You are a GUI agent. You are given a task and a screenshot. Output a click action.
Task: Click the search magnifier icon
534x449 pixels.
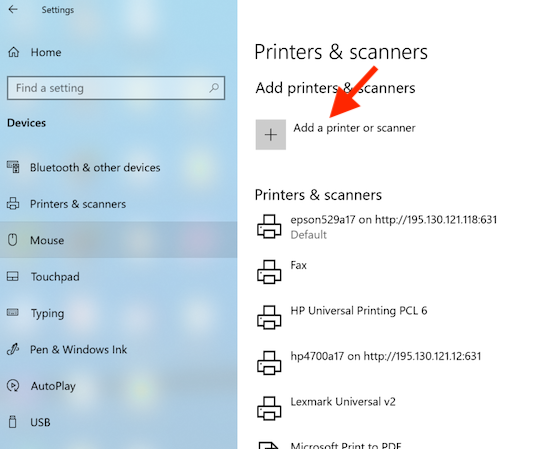(x=214, y=88)
